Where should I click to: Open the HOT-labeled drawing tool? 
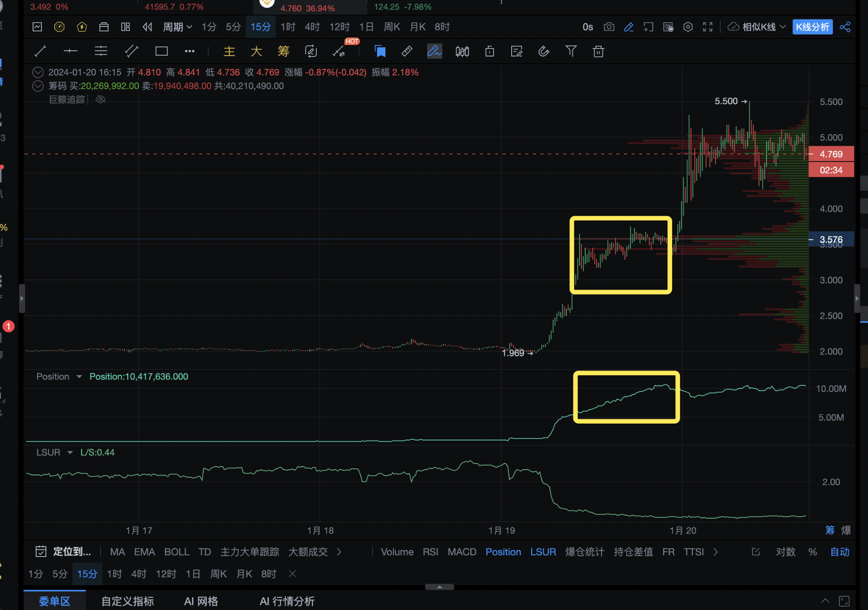pyautogui.click(x=339, y=52)
